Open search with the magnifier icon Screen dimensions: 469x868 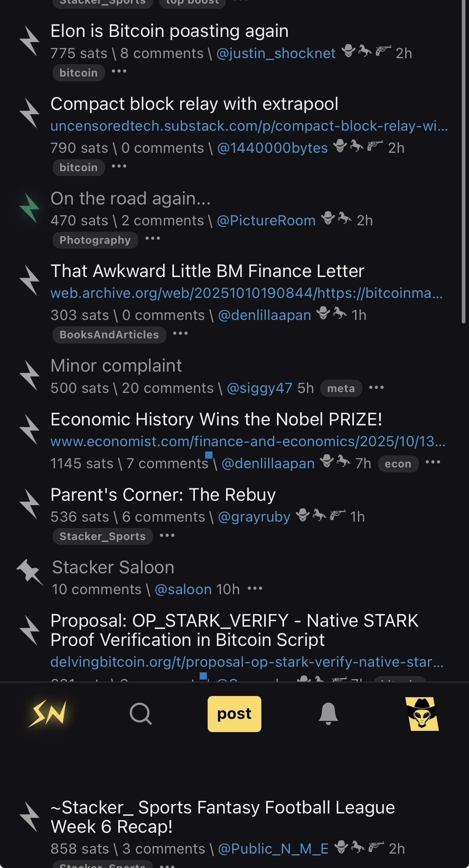(x=141, y=714)
